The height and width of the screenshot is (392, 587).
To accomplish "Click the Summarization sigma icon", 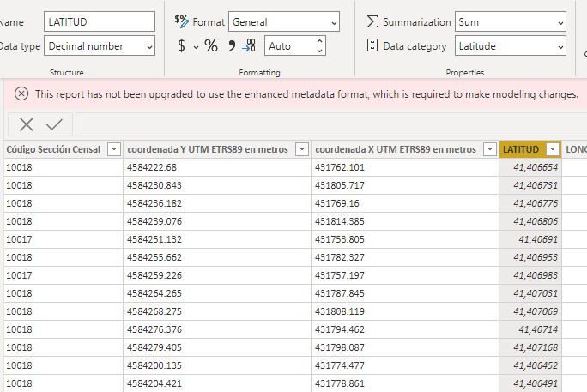I will point(372,21).
